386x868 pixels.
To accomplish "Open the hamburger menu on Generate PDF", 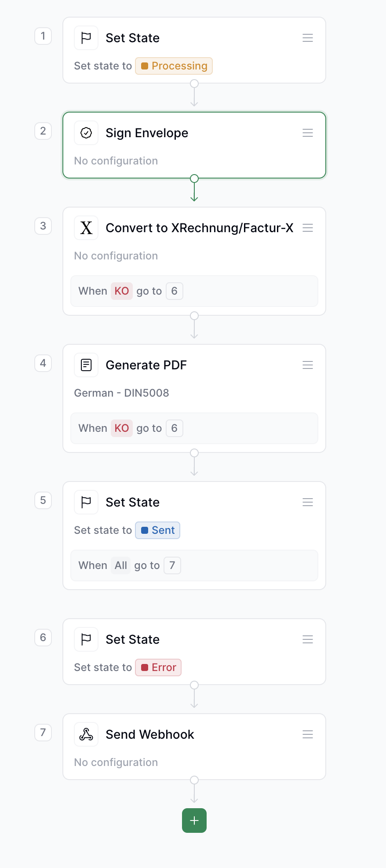I will tap(307, 365).
